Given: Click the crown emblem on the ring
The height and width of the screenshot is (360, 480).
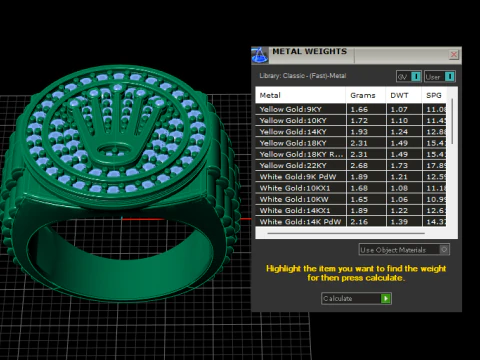Looking at the screenshot, I should click(117, 125).
